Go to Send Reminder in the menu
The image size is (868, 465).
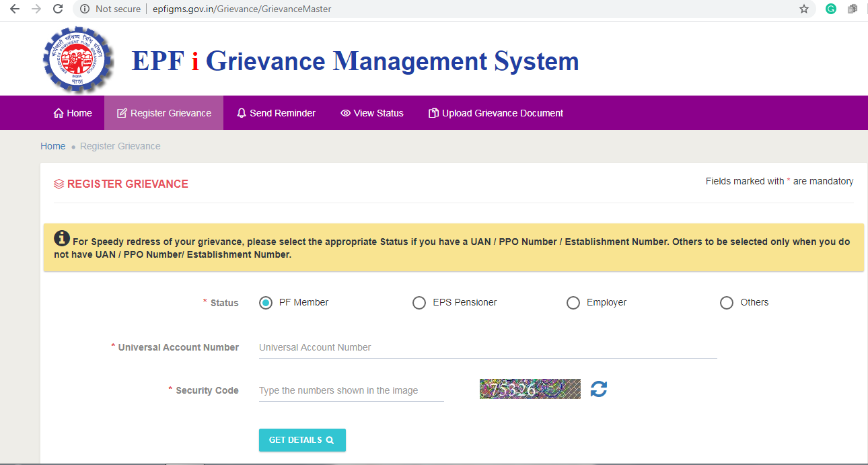point(276,113)
